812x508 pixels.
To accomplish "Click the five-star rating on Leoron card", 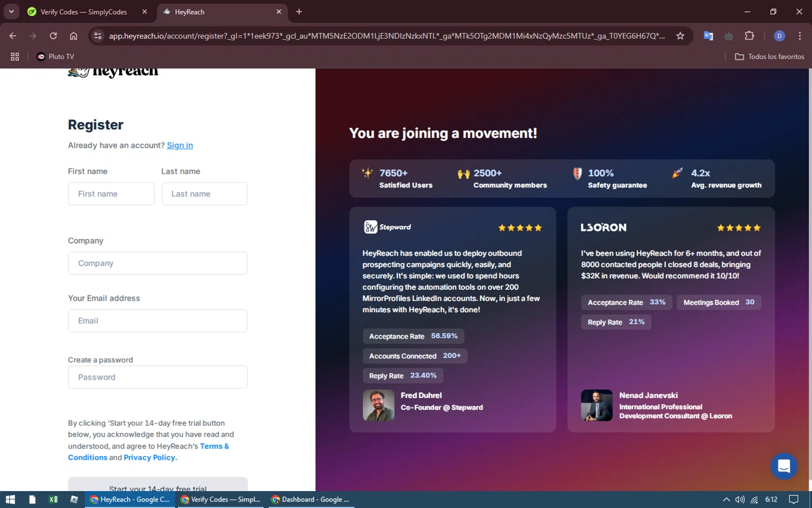I will click(x=739, y=228).
